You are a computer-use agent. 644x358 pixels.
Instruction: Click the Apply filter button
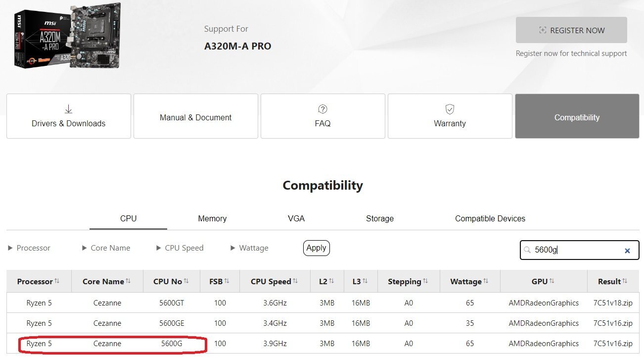point(317,248)
